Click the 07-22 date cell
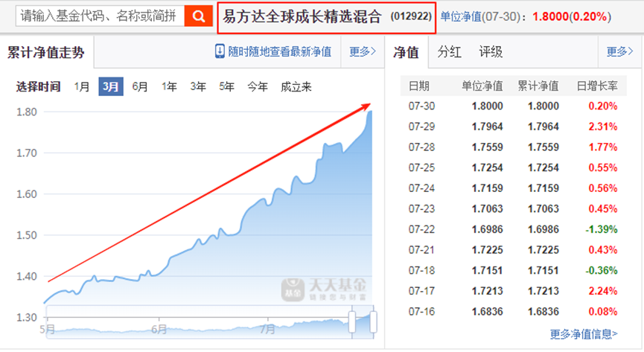 point(422,229)
